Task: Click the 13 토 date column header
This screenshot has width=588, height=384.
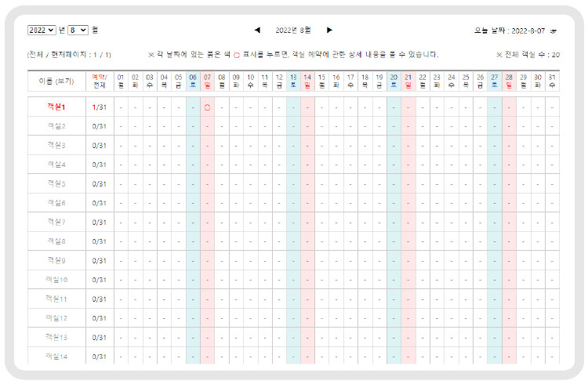Action: coord(293,81)
